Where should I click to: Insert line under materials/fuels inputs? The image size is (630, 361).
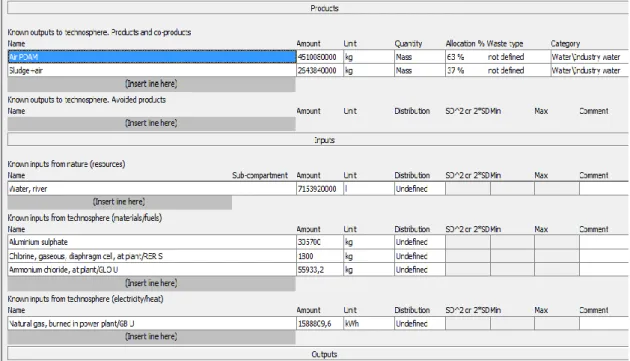151,283
